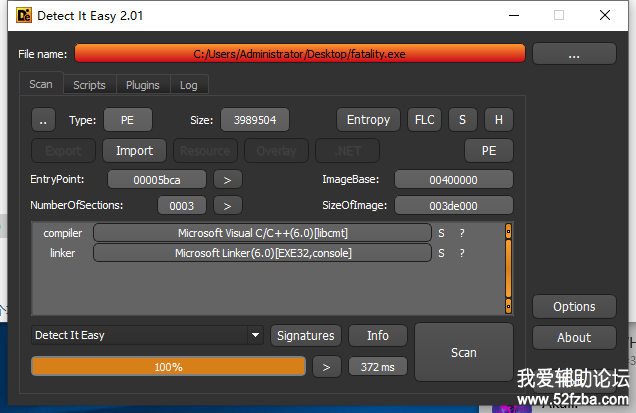Screen dimensions: 636x413
Task: Click the S button in compiler row
Action: coord(441,233)
